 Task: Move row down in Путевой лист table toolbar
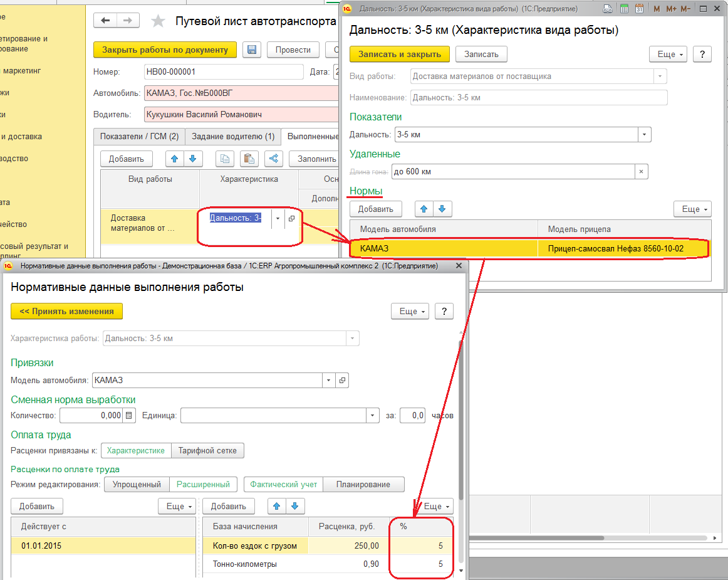[x=193, y=159]
